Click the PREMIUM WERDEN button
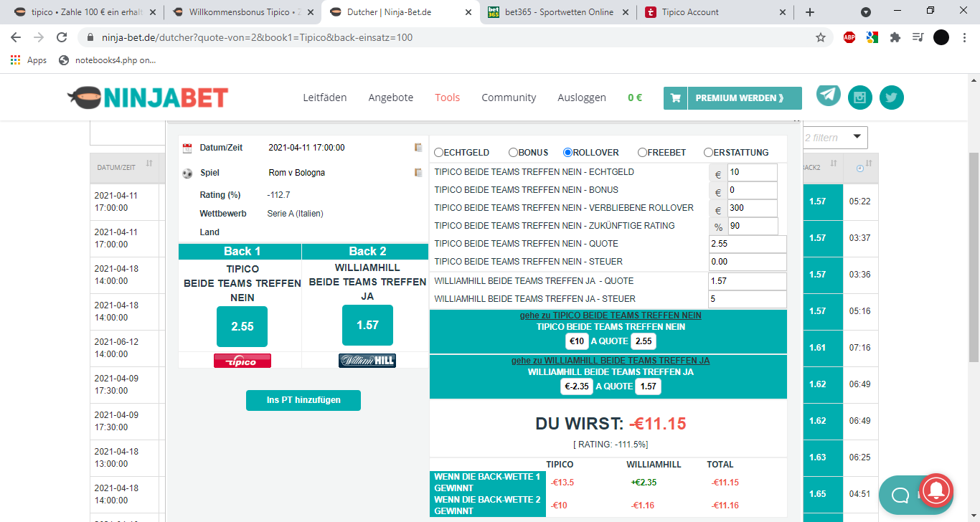 click(745, 98)
